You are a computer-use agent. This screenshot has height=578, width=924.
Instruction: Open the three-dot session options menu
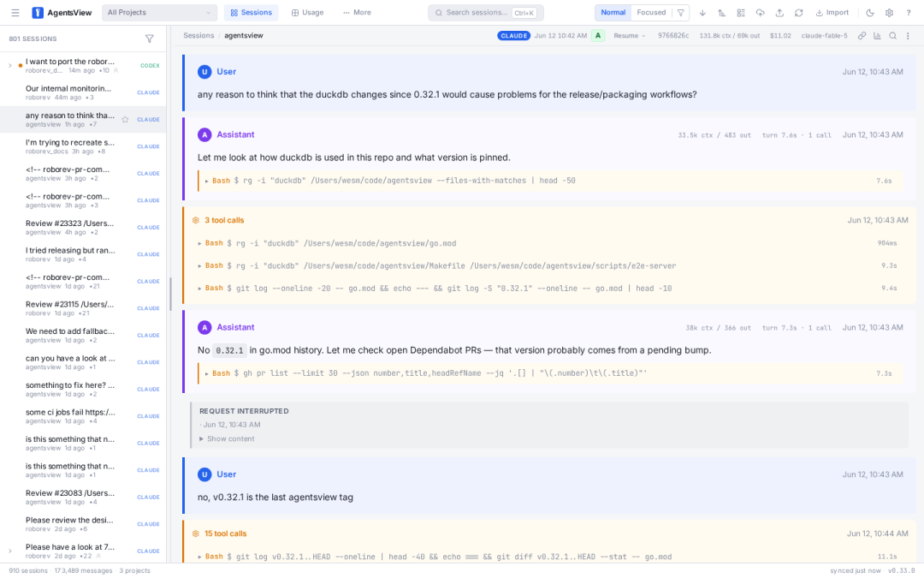(908, 36)
